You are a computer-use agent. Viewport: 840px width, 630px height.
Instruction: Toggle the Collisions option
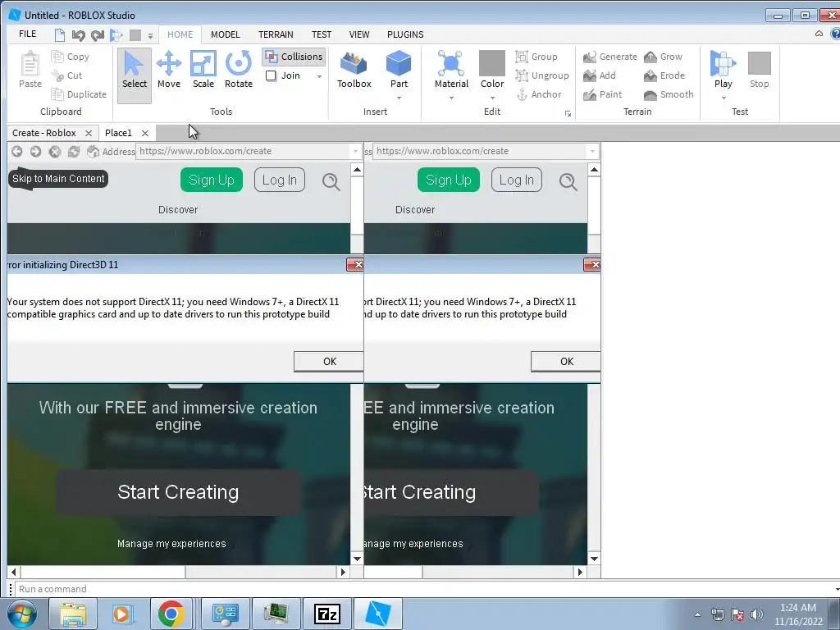click(294, 57)
